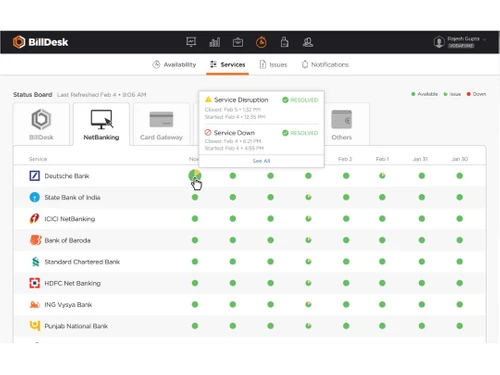500x375 pixels.
Task: Click the See All link in popup
Action: (x=261, y=161)
